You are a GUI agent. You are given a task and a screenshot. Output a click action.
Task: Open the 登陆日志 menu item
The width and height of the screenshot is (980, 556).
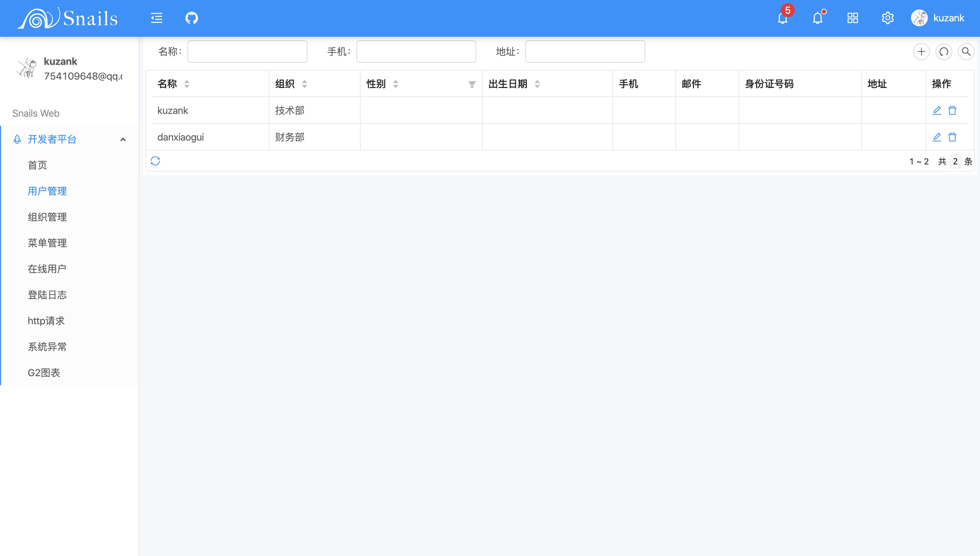47,295
